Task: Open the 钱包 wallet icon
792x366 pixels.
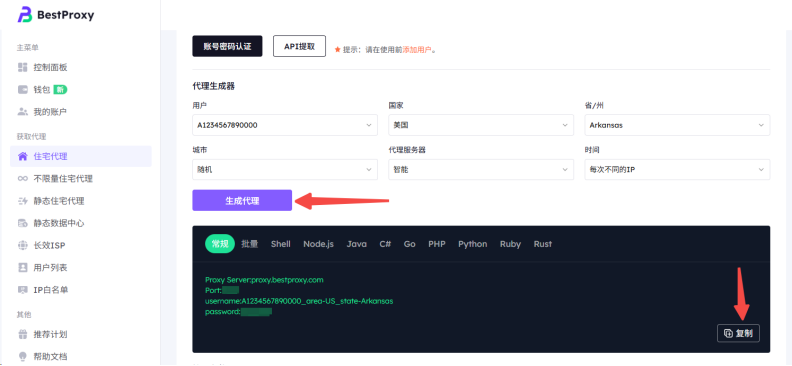Action: point(22,90)
